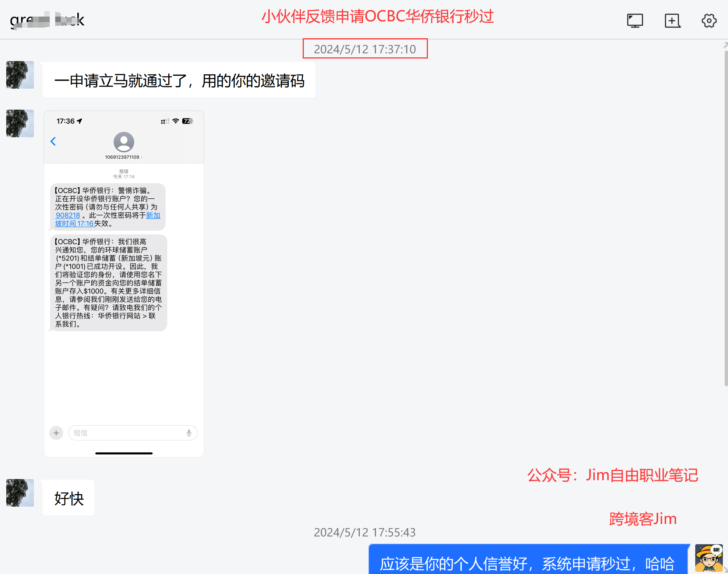The width and height of the screenshot is (728, 574).
Task: Click the sender's avatar beside the first message
Action: 20,75
